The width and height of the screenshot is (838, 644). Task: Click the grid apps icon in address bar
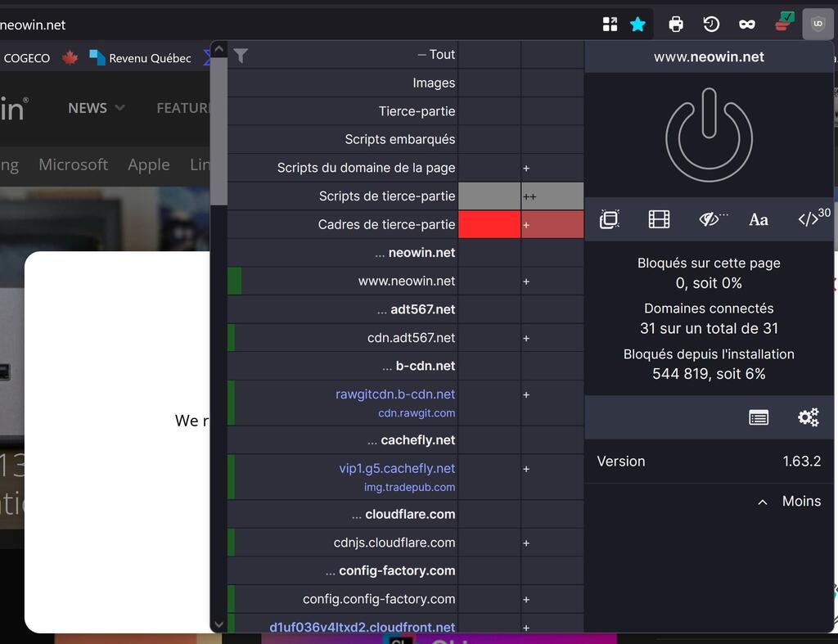[x=610, y=24]
